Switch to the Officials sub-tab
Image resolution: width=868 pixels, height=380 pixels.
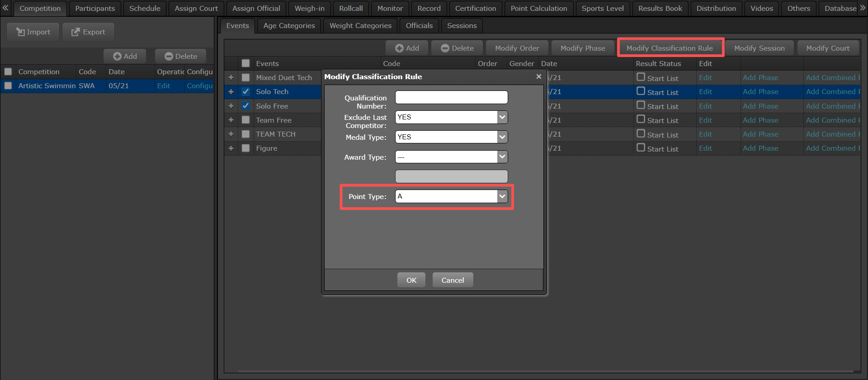point(419,26)
